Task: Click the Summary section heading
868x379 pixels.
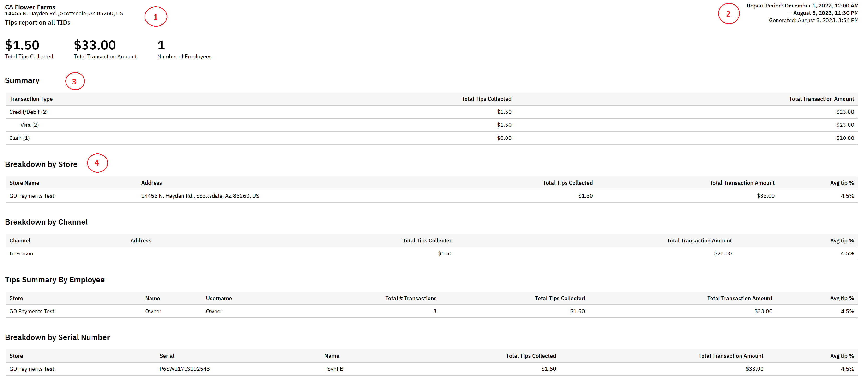Action: 22,80
